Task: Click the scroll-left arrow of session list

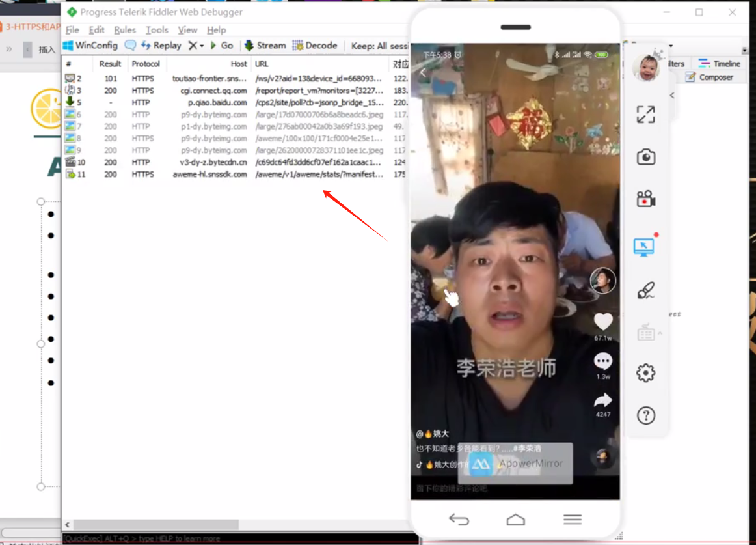Action: click(68, 524)
